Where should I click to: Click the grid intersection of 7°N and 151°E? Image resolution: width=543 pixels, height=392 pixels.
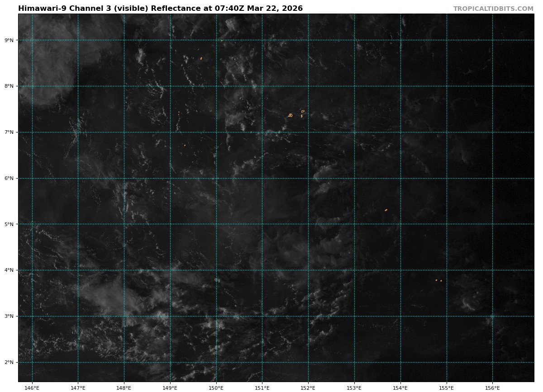(262, 132)
